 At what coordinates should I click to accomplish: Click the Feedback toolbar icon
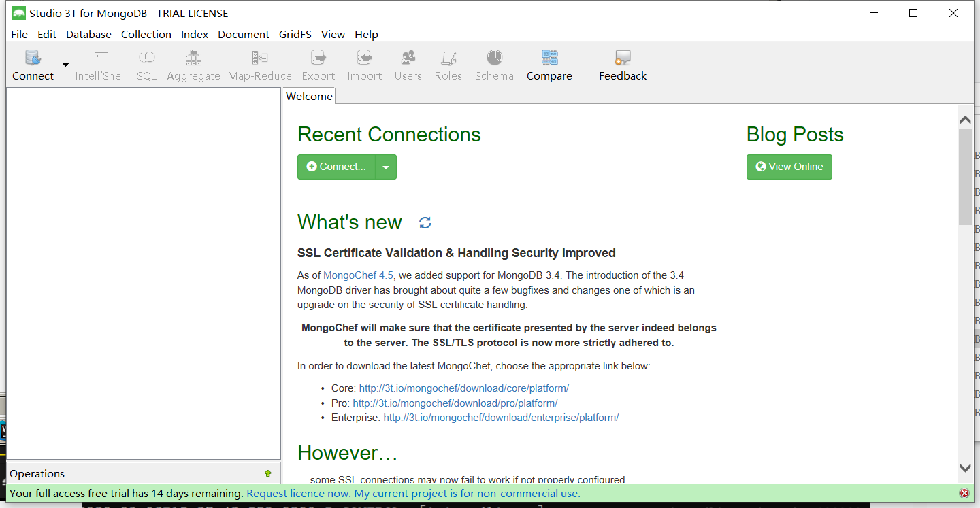623,65
